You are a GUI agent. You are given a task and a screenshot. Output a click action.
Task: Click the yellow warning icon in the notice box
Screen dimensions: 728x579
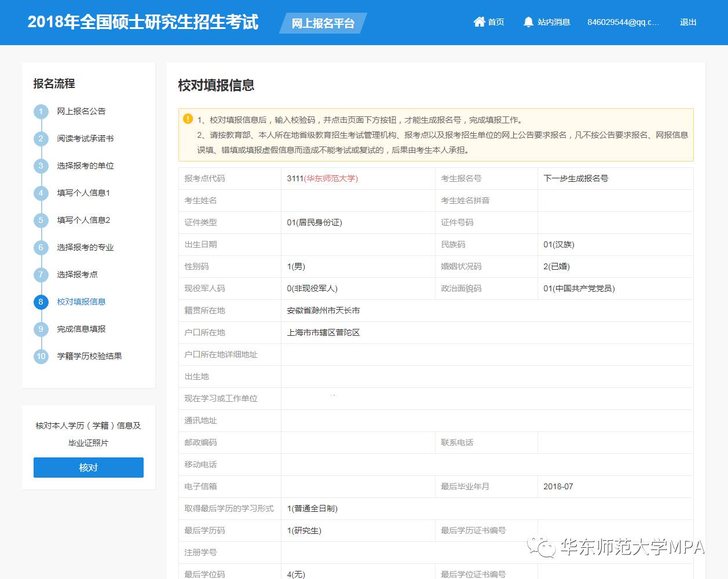tap(187, 118)
